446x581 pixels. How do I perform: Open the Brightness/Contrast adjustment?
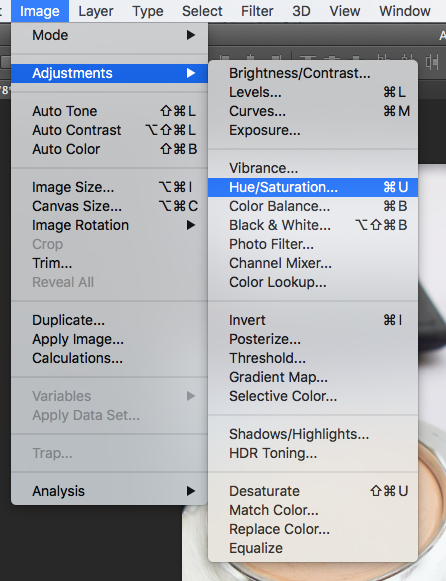coord(313,73)
